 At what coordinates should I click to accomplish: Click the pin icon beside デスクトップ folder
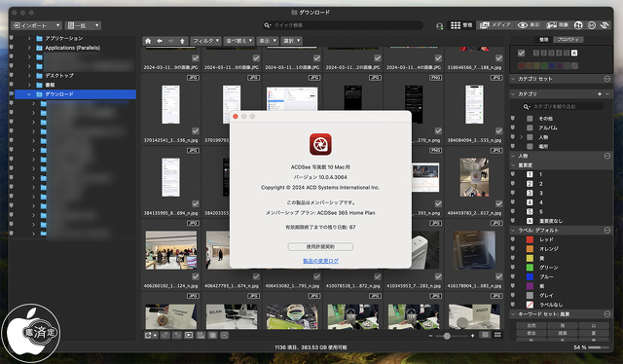pyautogui.click(x=11, y=75)
